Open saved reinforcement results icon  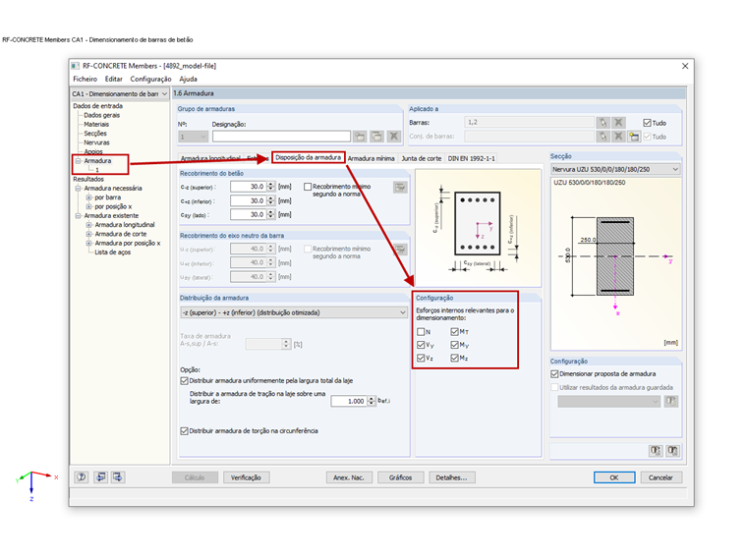(671, 402)
